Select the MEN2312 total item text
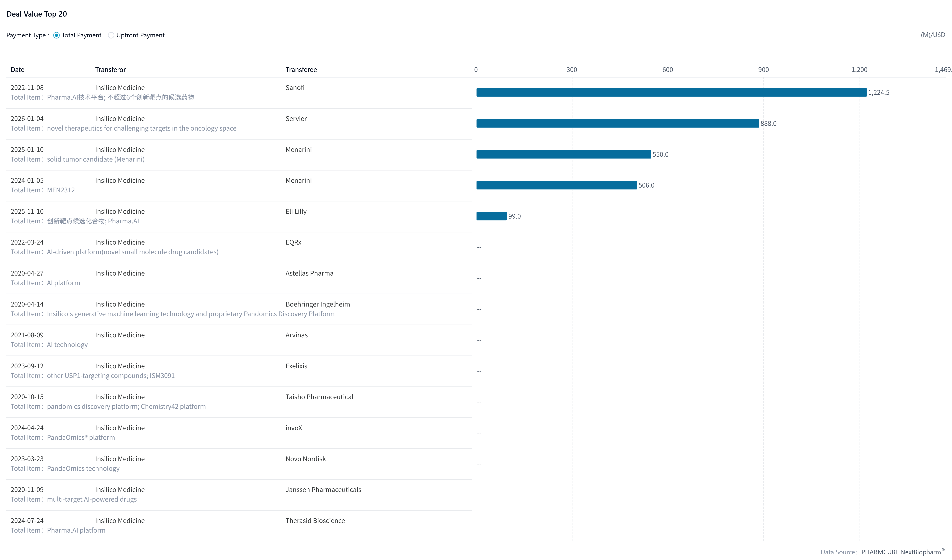952x560 pixels. pos(60,190)
